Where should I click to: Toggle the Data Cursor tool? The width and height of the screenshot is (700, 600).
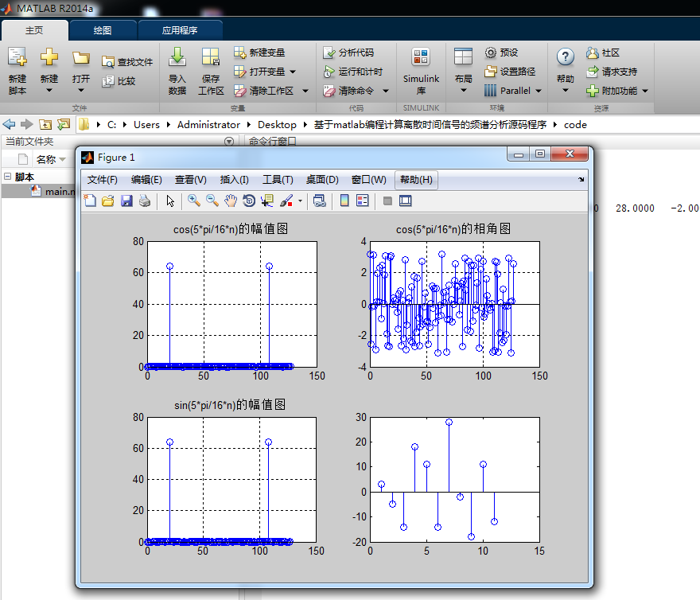(x=267, y=201)
